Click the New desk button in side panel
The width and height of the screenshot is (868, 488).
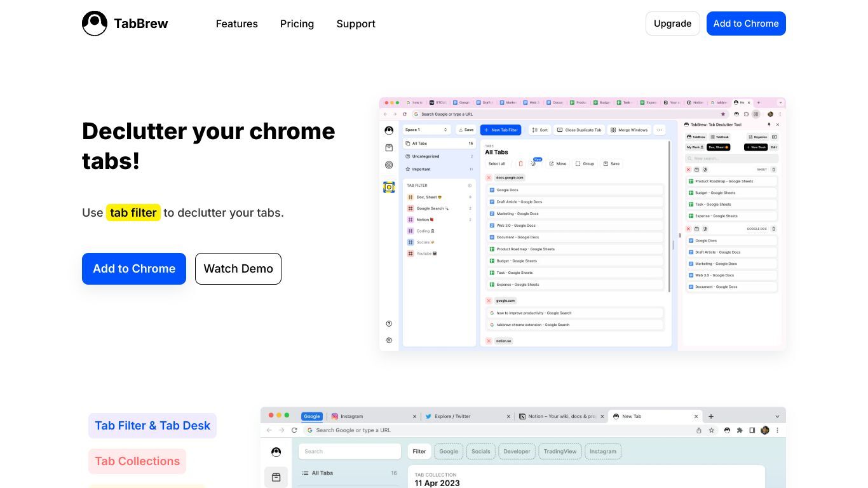756,147
